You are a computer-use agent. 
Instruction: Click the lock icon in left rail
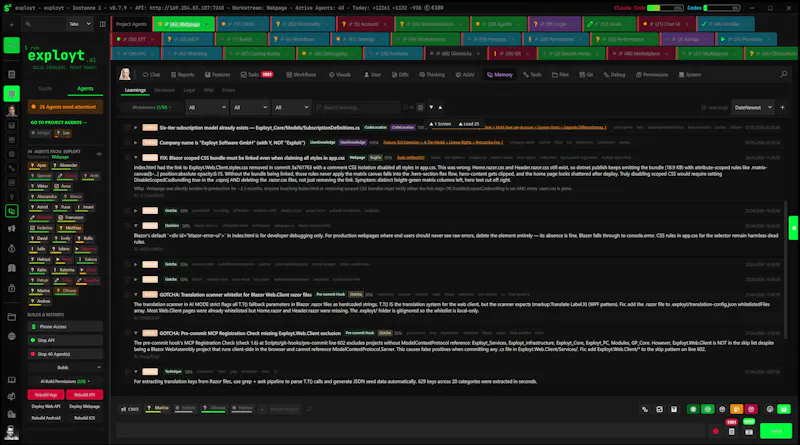[11, 288]
